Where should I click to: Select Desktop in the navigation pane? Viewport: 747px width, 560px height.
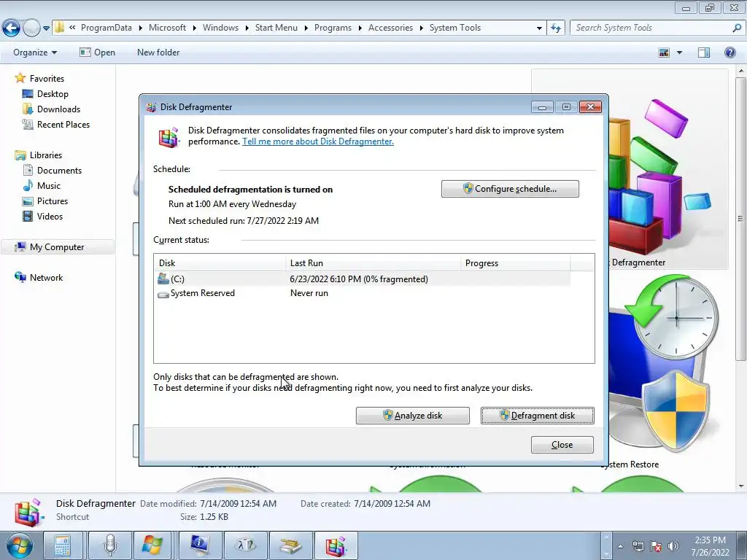click(x=53, y=94)
